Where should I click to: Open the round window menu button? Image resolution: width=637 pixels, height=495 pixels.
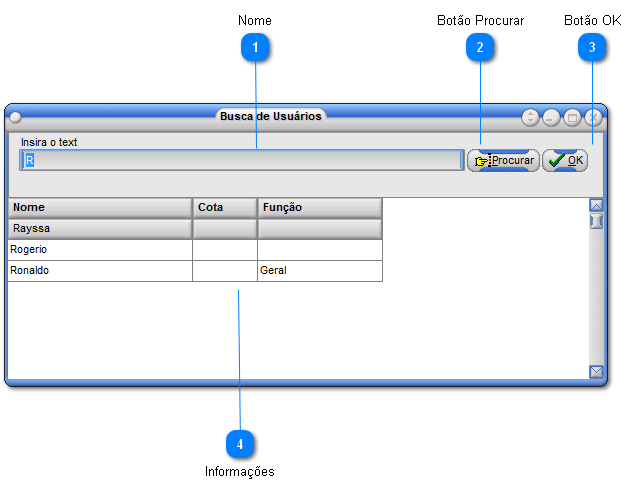click(15, 117)
